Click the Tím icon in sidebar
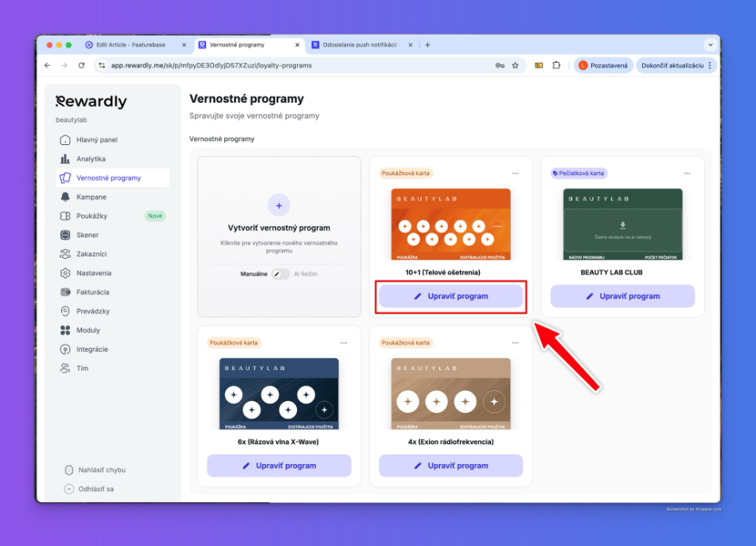The height and width of the screenshot is (546, 756). pyautogui.click(x=65, y=368)
